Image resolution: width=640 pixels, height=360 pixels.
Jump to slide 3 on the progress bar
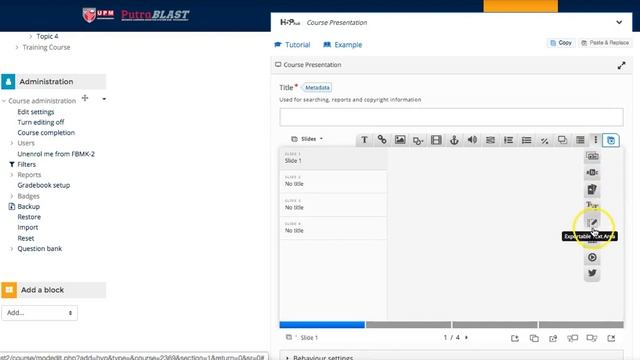495,325
